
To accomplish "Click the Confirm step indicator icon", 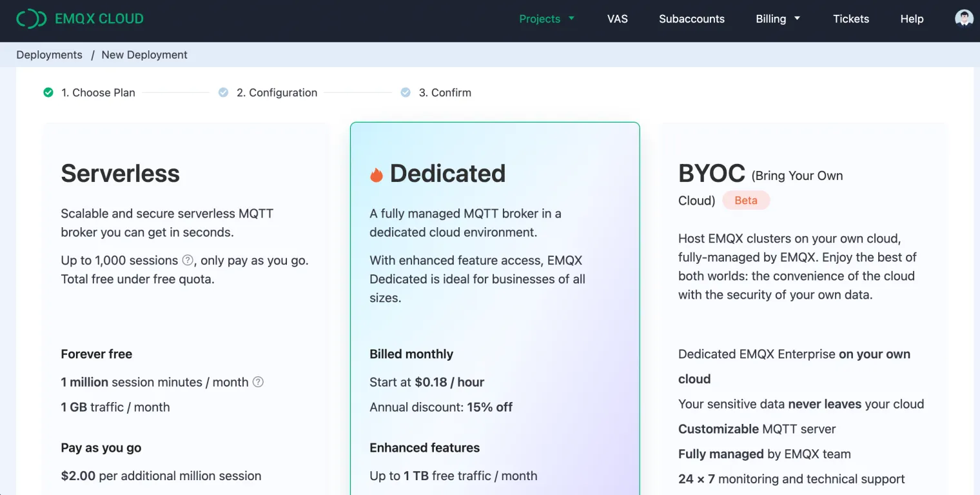I will pos(406,92).
